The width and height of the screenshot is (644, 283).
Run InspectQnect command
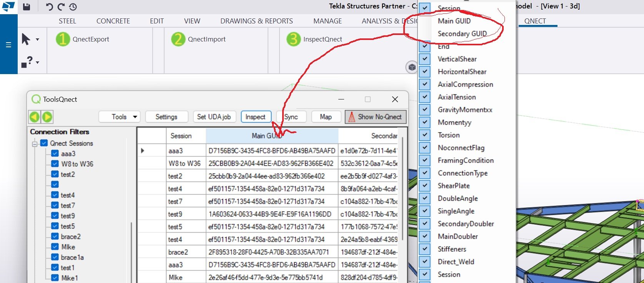point(314,39)
